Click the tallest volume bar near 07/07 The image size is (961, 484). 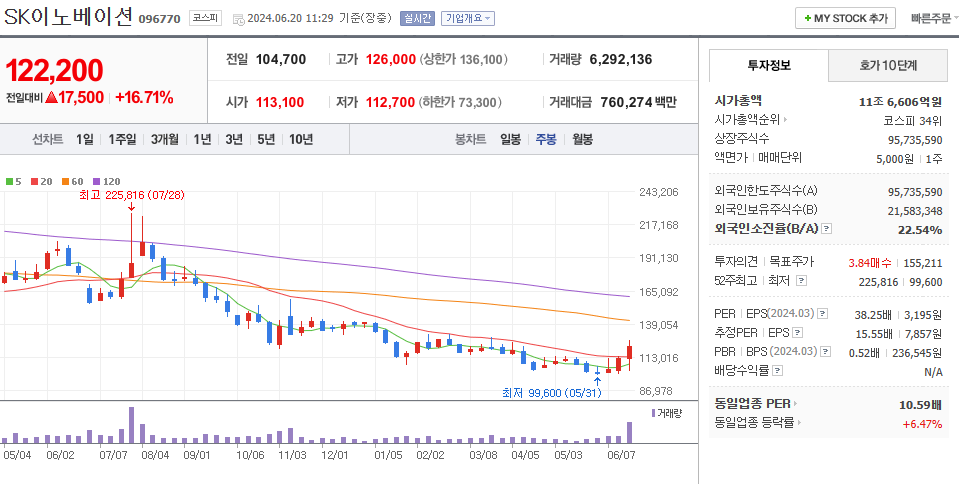tap(131, 425)
